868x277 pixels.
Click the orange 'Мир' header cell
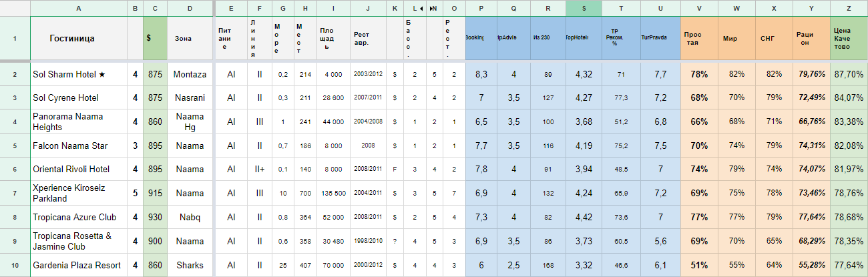click(736, 38)
